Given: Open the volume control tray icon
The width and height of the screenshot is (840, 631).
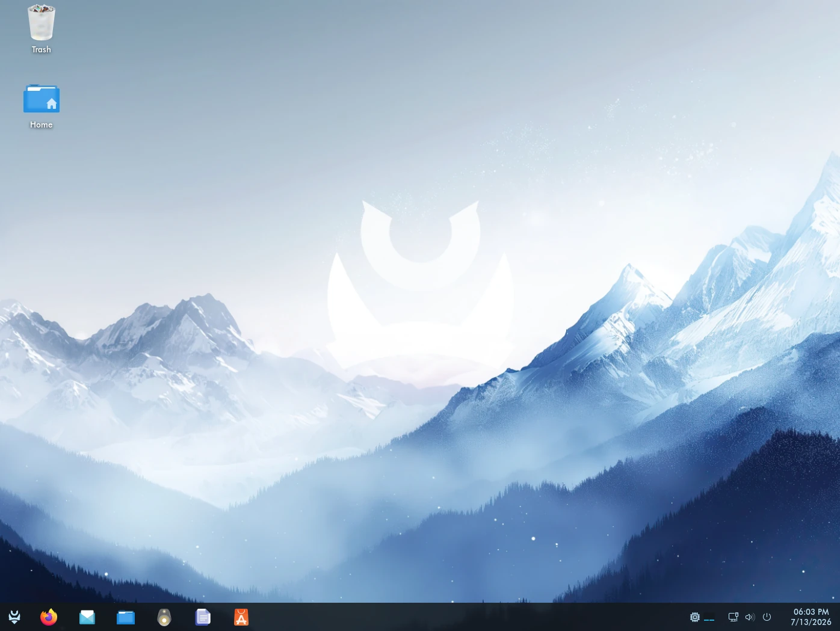Looking at the screenshot, I should click(x=750, y=617).
